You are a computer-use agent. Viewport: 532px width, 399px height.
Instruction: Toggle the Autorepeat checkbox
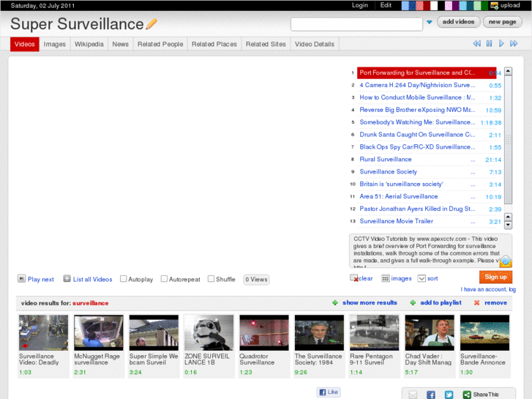coord(164,279)
